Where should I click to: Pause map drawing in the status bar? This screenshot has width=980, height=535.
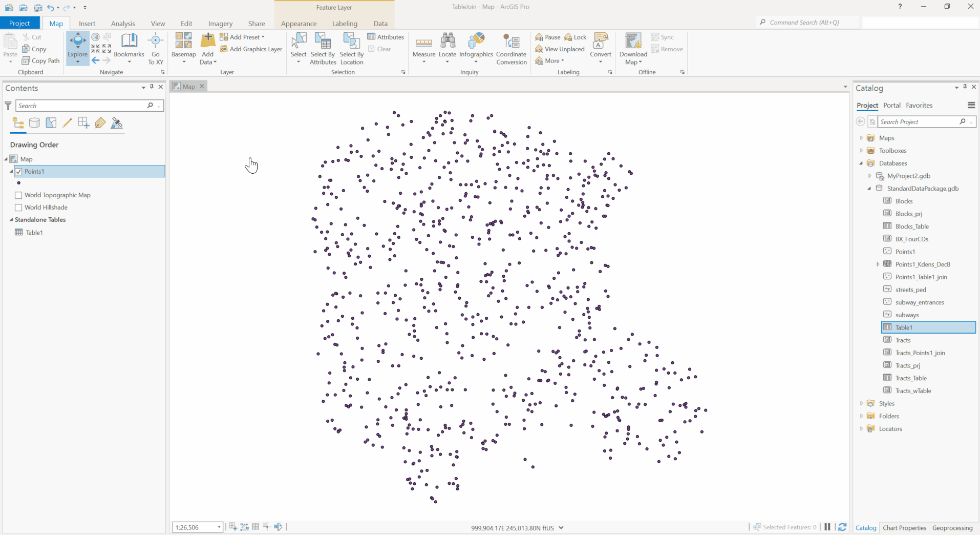(827, 527)
